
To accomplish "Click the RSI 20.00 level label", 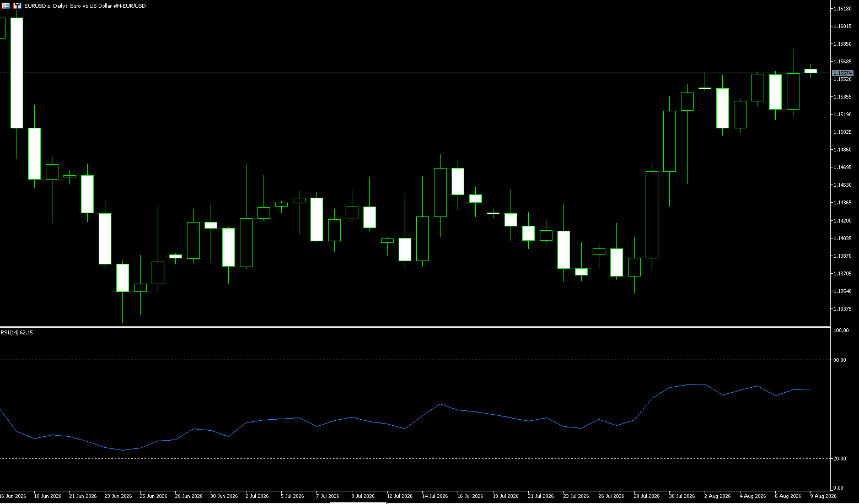I will [x=840, y=459].
